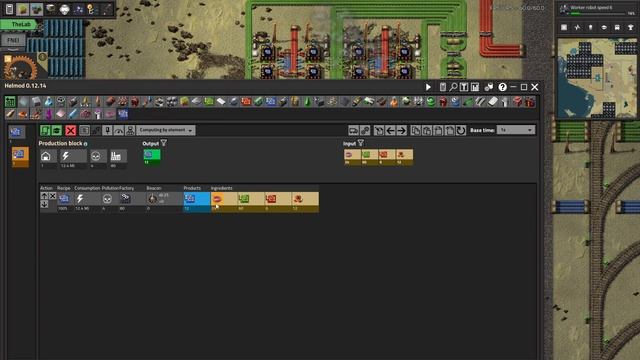
Task: Click the gear character portrait at top left
Action: [21, 67]
